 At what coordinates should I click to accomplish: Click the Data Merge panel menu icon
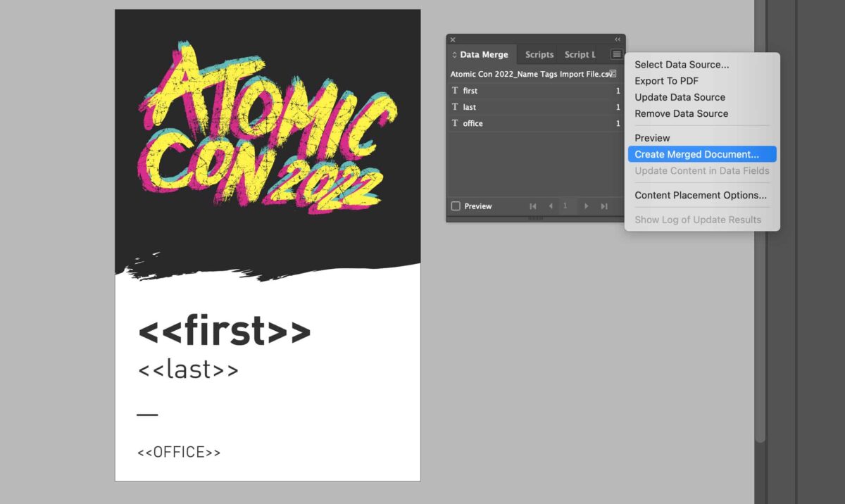(x=616, y=53)
